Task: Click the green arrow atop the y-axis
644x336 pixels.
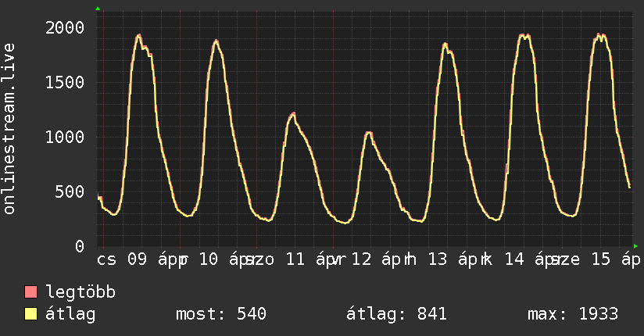Action: [x=98, y=9]
